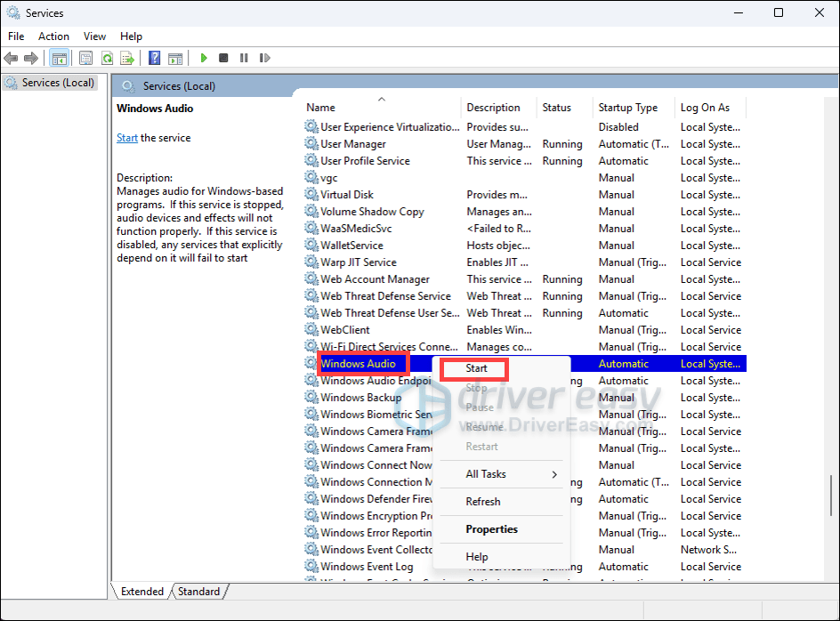The image size is (840, 621).
Task: Click the Show/Hide Console Tree icon
Action: [x=60, y=58]
